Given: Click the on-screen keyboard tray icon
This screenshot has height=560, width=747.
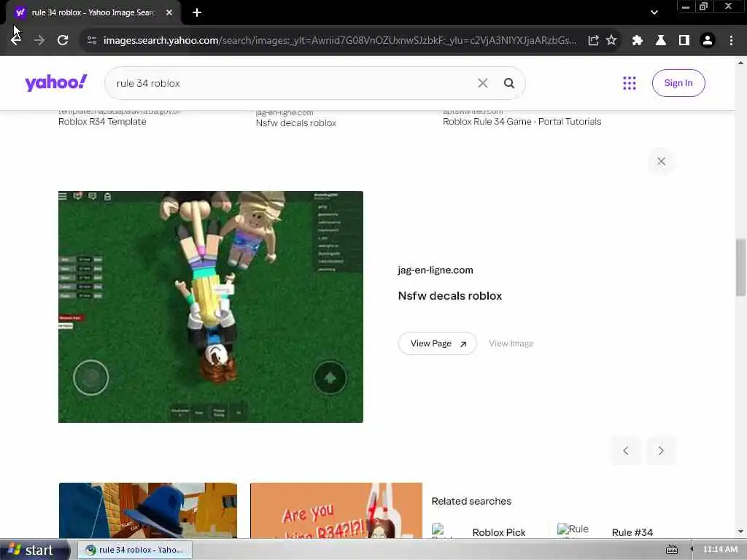Looking at the screenshot, I should pos(672,550).
